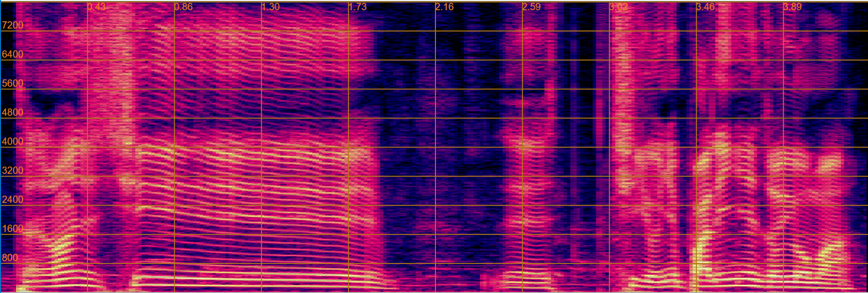868x293 pixels.
Task: Click the 0.86 time axis label
Action: tap(183, 7)
